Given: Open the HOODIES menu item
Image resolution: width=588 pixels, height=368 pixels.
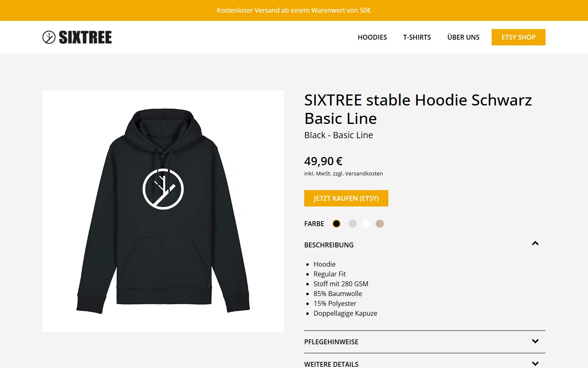Looking at the screenshot, I should tap(372, 37).
